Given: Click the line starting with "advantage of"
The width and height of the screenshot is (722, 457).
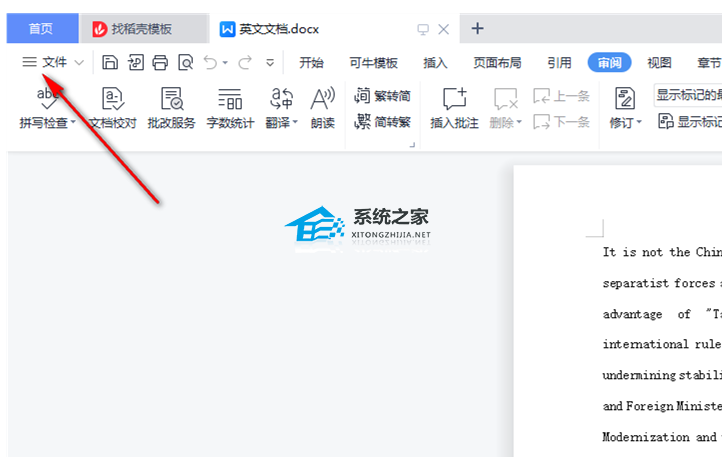Looking at the screenshot, I should 662,314.
